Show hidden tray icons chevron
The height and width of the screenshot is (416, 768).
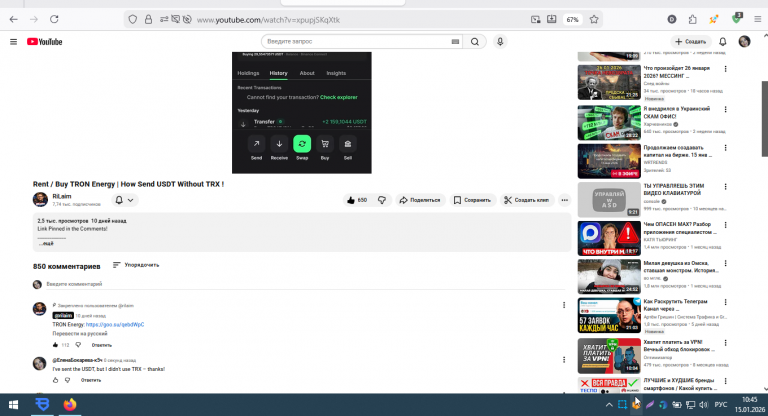click(x=609, y=405)
